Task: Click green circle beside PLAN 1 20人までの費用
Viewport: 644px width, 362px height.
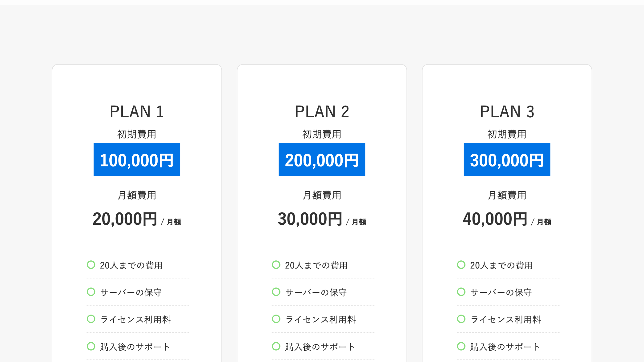Action: 91,265
